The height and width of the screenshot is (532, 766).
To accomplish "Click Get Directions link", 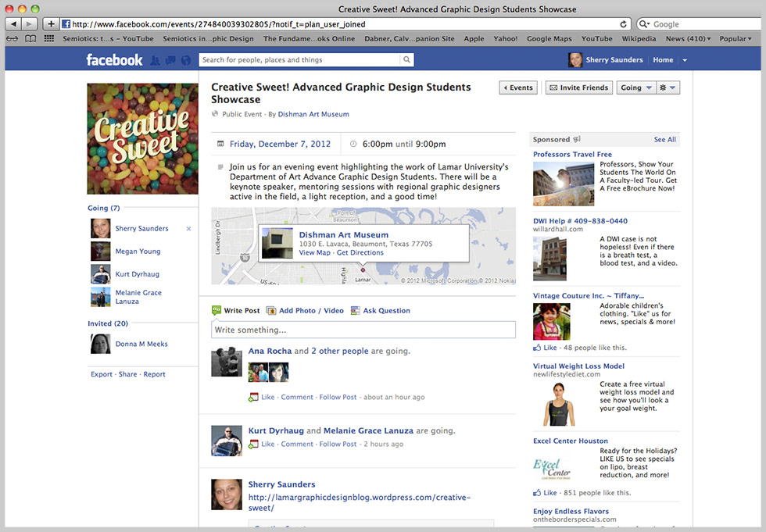I will [360, 253].
